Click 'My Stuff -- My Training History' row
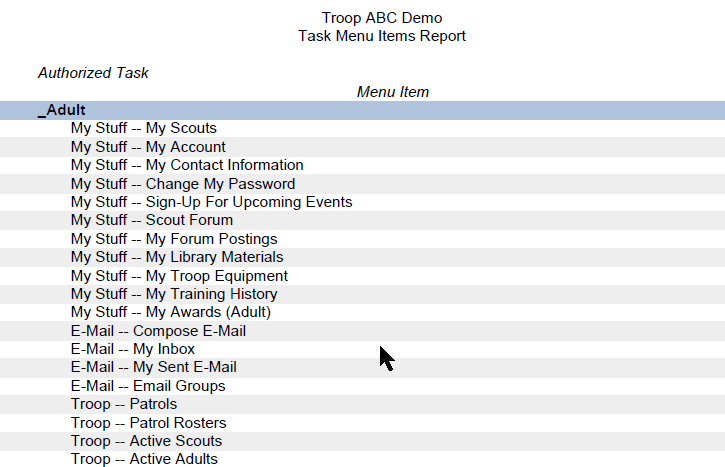Screen dimensions: 725x467 pos(362,294)
